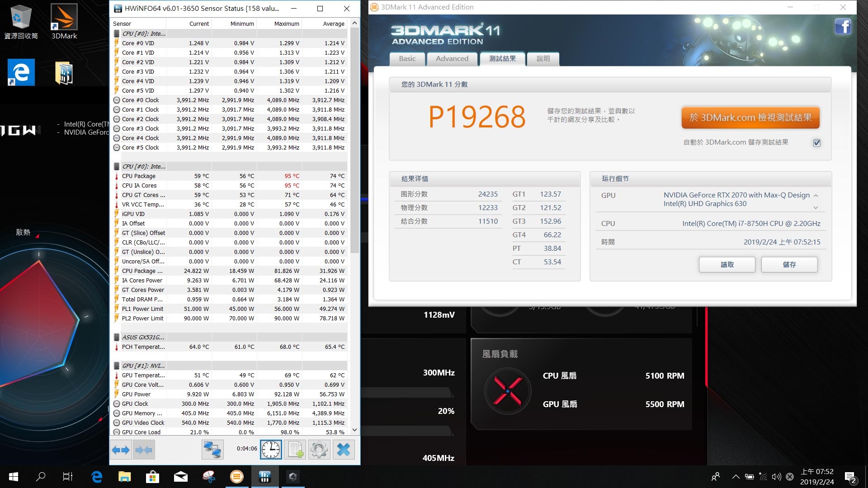Screen dimensions: 868x488
Task: Open People icon in system tray
Action: [716, 477]
